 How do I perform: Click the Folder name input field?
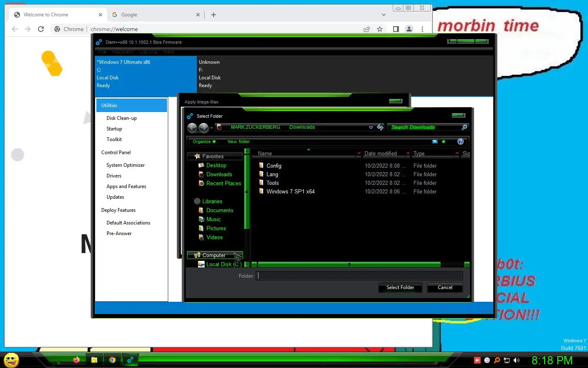click(359, 276)
